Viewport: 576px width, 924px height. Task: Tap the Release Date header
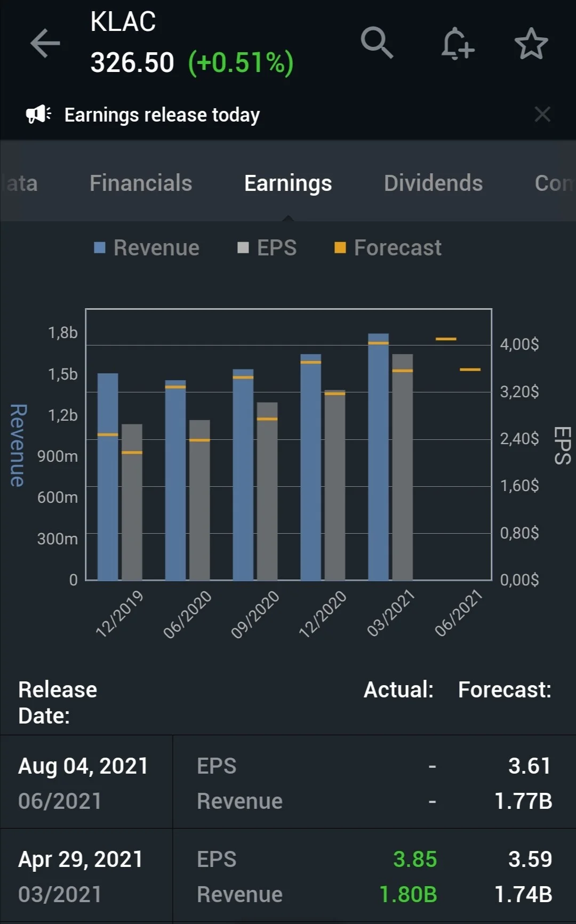58,703
